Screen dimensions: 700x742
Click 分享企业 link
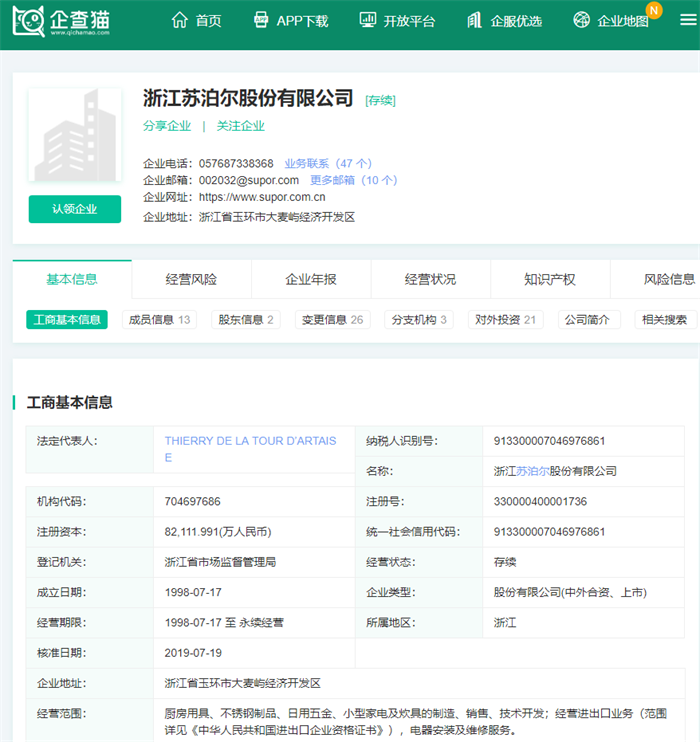pyautogui.click(x=167, y=126)
